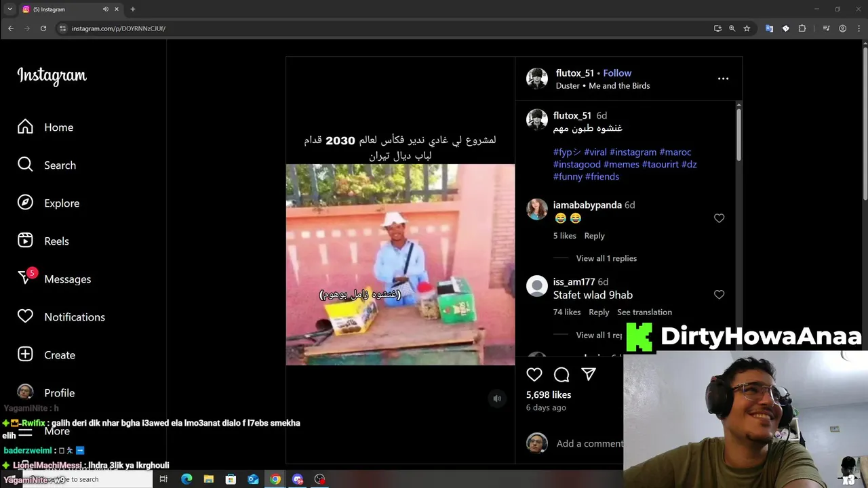Open iamababypanda's username link
This screenshot has width=868, height=488.
tap(587, 205)
